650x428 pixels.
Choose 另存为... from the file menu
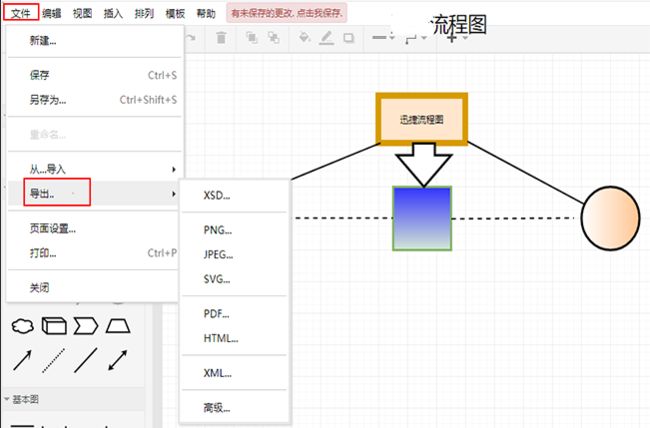[95, 100]
